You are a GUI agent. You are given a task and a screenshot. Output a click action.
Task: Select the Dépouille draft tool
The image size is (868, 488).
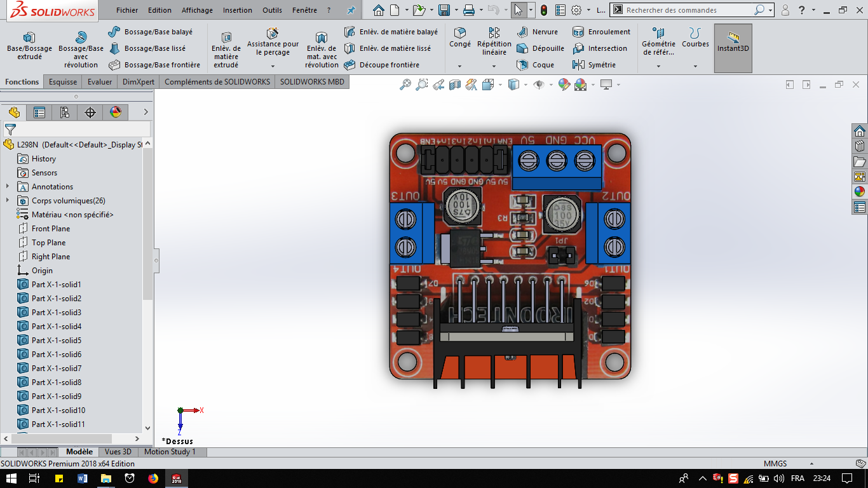click(540, 48)
